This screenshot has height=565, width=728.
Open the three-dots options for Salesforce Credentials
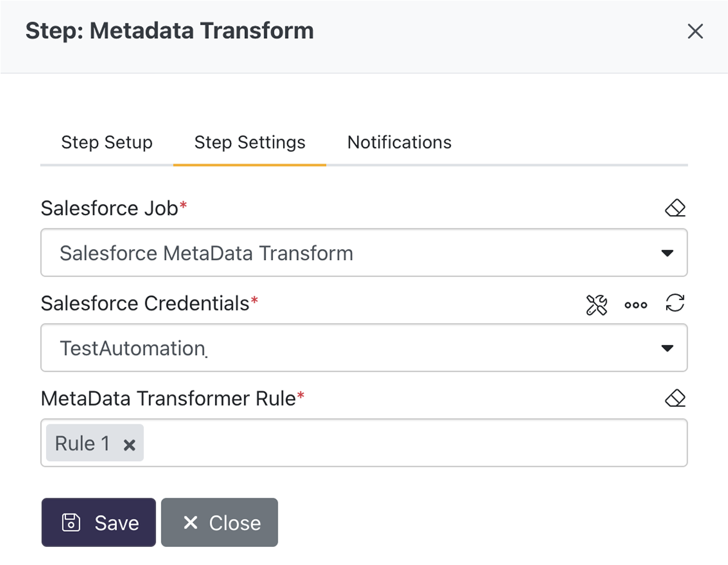636,305
